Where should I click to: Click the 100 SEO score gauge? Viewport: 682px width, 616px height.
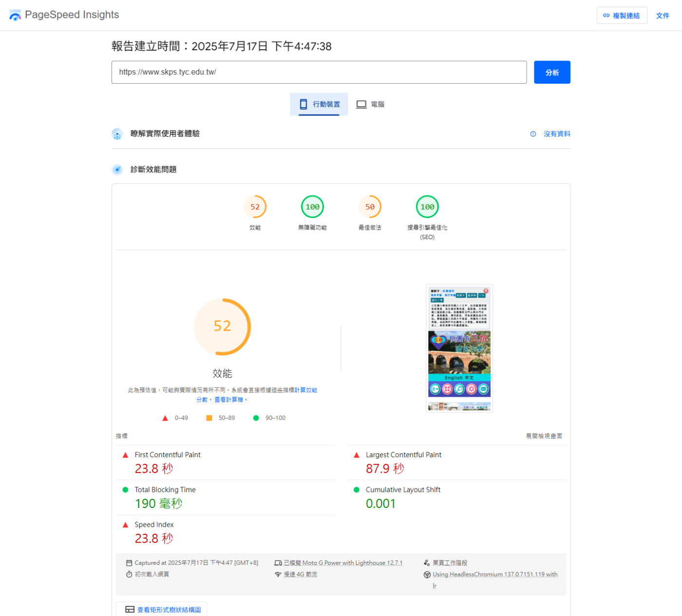(427, 207)
